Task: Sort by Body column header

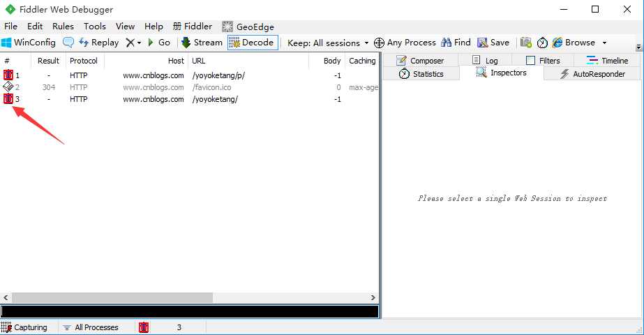Action: pos(327,61)
